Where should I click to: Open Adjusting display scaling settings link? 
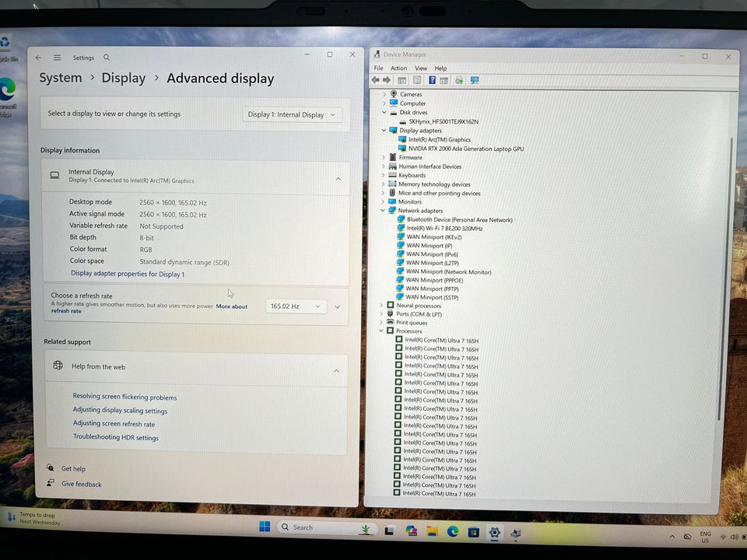120,411
